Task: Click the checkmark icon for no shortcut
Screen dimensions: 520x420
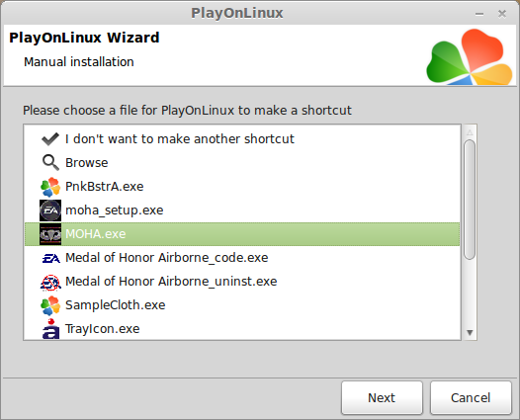Action: 50,139
